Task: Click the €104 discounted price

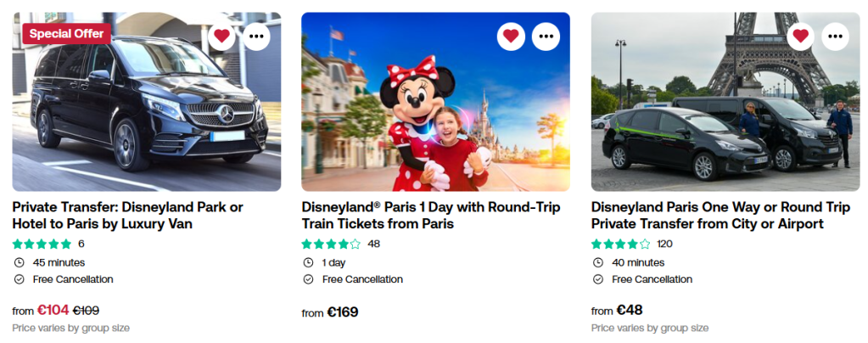Action: (53, 311)
